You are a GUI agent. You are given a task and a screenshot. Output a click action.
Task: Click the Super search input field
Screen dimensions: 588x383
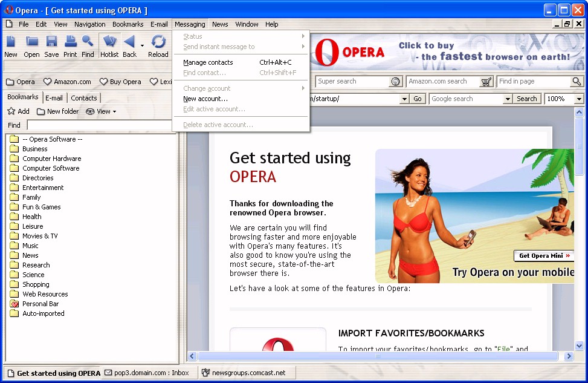point(353,81)
